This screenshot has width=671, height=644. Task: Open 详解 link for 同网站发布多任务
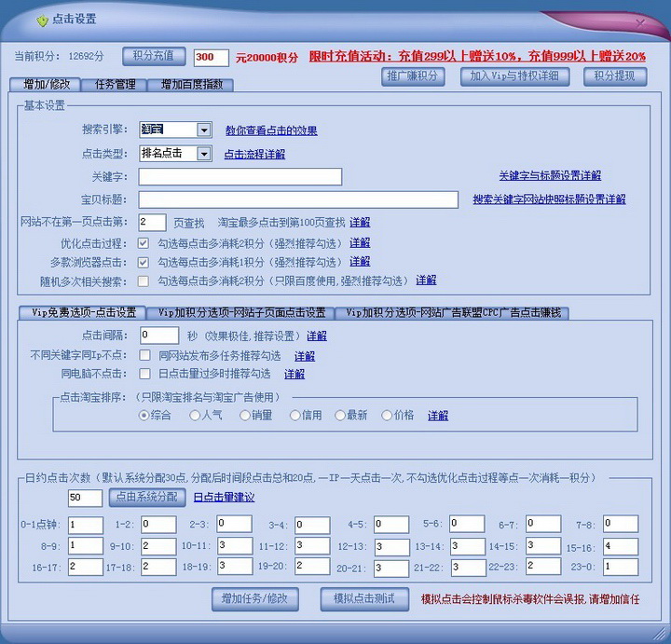click(x=305, y=356)
